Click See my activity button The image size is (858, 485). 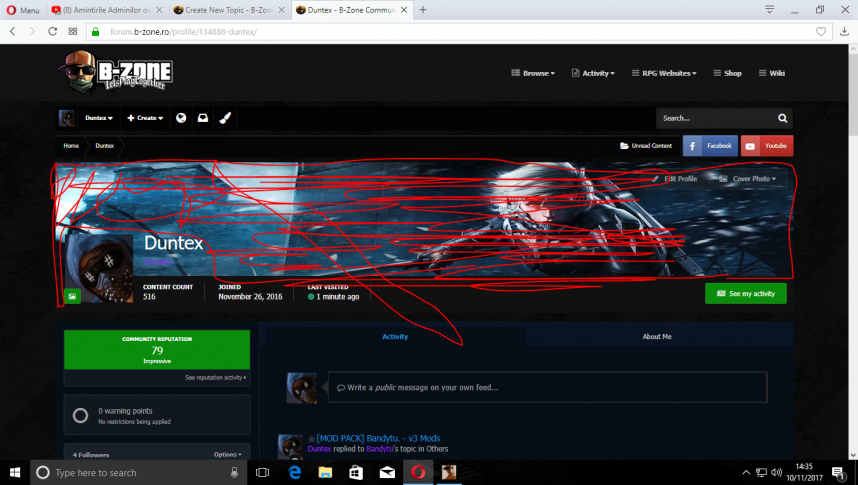click(x=746, y=293)
